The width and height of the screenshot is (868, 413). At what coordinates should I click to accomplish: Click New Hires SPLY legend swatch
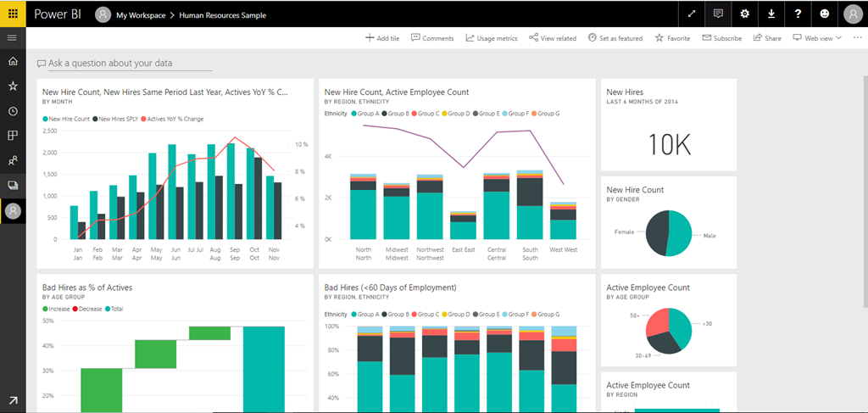click(x=95, y=119)
